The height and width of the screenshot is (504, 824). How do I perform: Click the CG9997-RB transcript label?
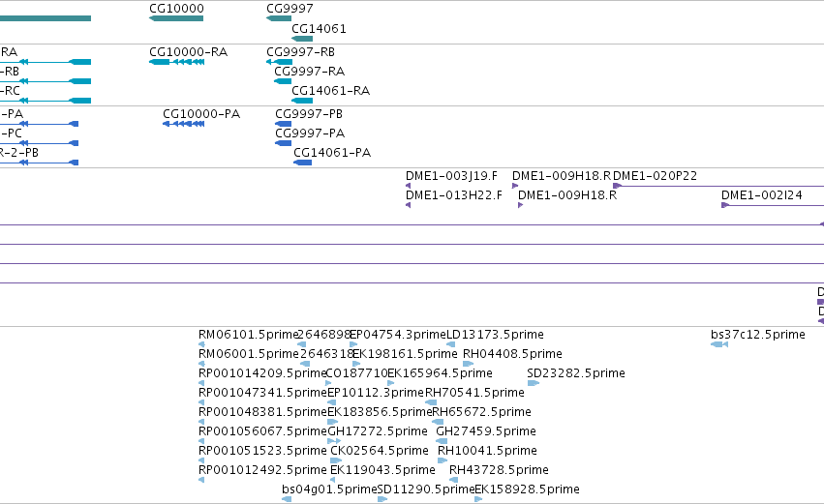(300, 52)
